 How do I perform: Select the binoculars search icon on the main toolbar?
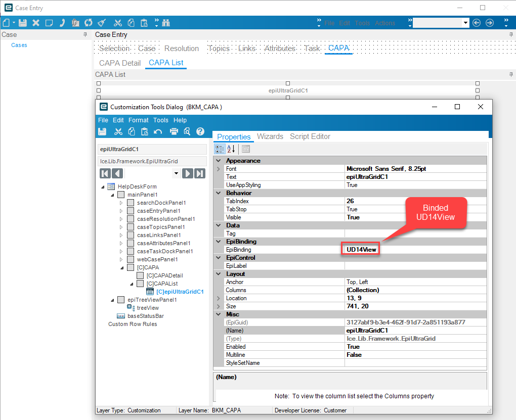[166, 23]
